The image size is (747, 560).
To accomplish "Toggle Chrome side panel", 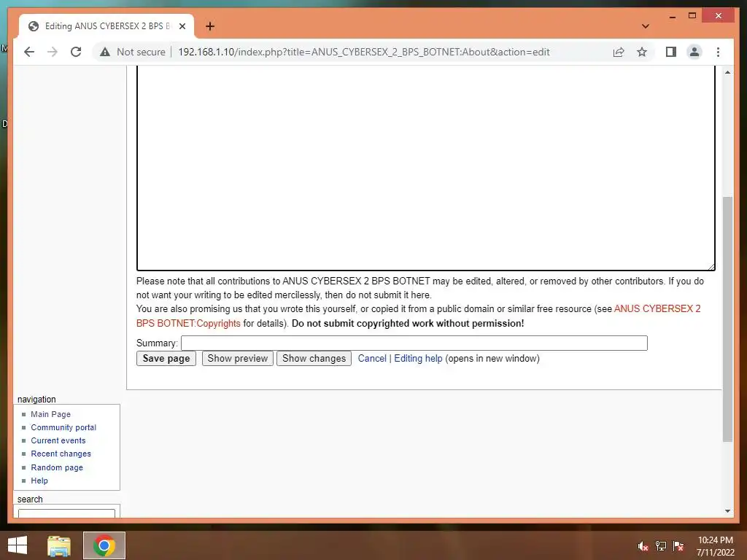I will tap(671, 52).
